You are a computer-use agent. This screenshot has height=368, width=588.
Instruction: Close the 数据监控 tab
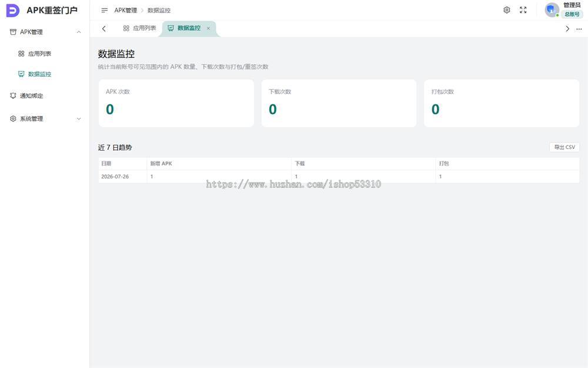tap(209, 28)
